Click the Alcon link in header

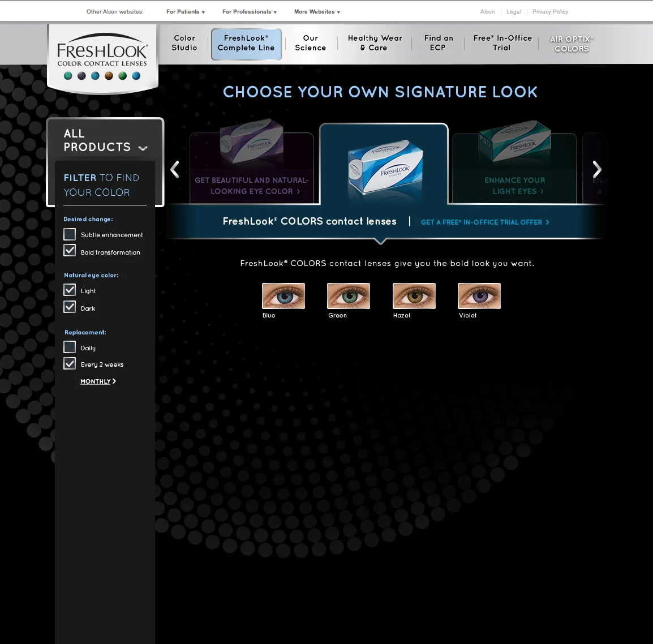click(x=487, y=12)
